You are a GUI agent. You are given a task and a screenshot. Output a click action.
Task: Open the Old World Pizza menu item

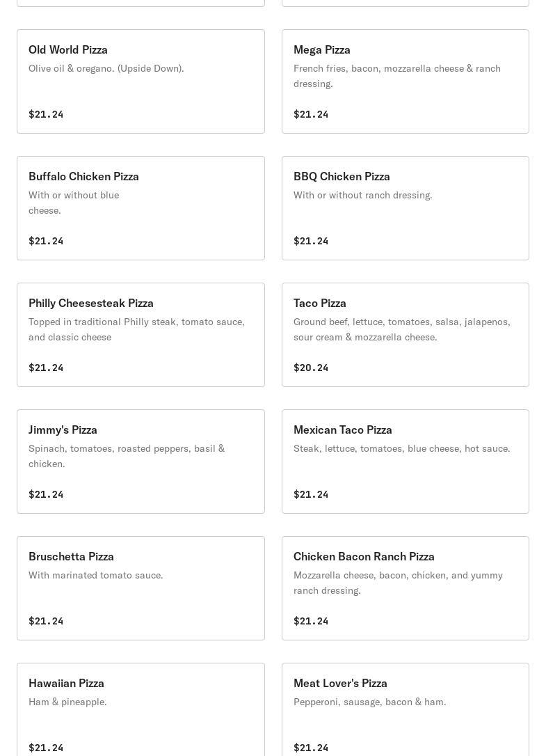click(x=140, y=81)
